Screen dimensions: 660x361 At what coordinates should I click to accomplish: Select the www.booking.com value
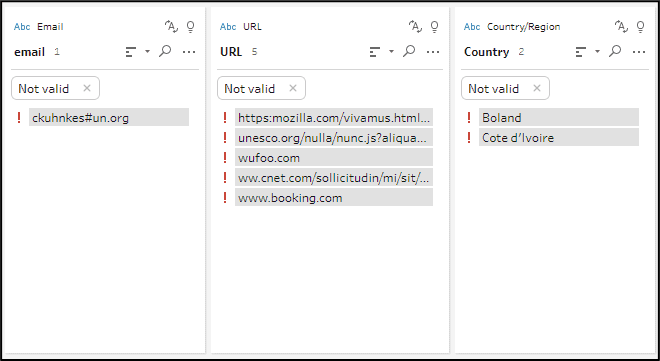334,198
